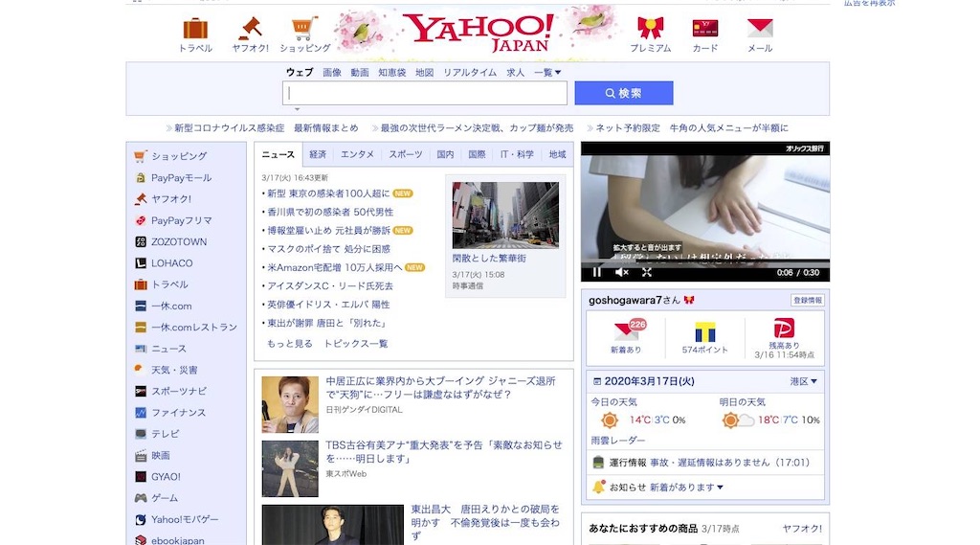Select the 画像 search tab
Viewport: 980px width, 545px height.
pos(332,73)
